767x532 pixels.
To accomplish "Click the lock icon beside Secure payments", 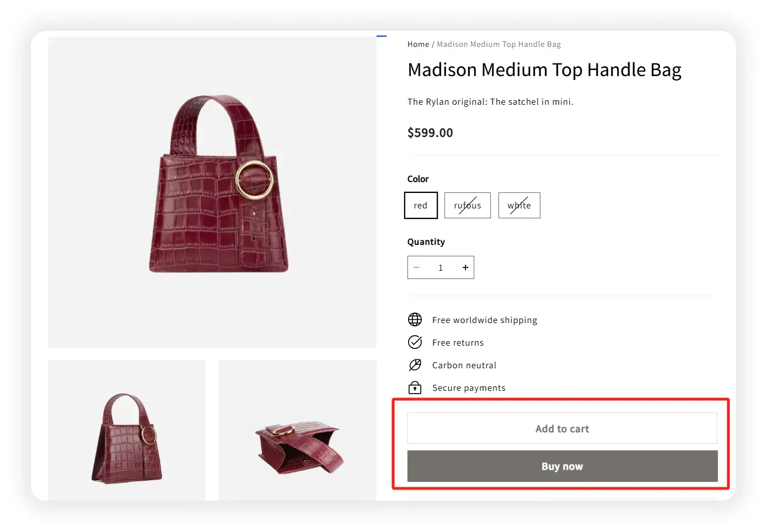I will [x=415, y=388].
